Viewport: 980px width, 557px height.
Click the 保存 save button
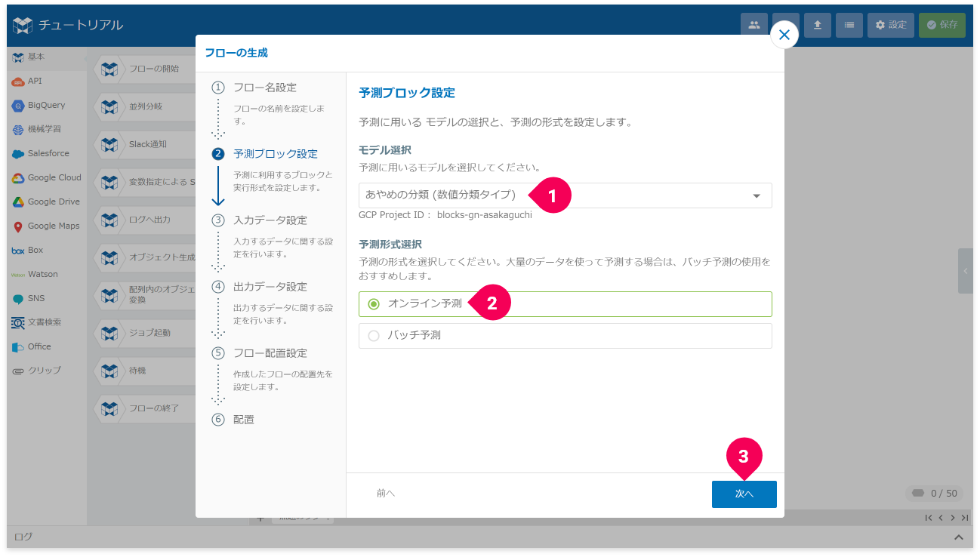(941, 25)
